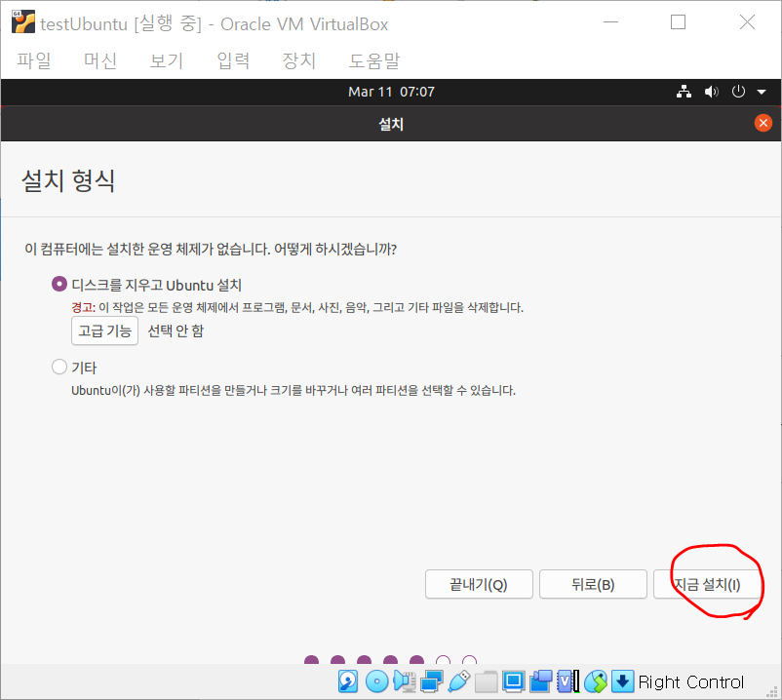
Task: Close the installer with the orange X
Action: pyautogui.click(x=763, y=123)
